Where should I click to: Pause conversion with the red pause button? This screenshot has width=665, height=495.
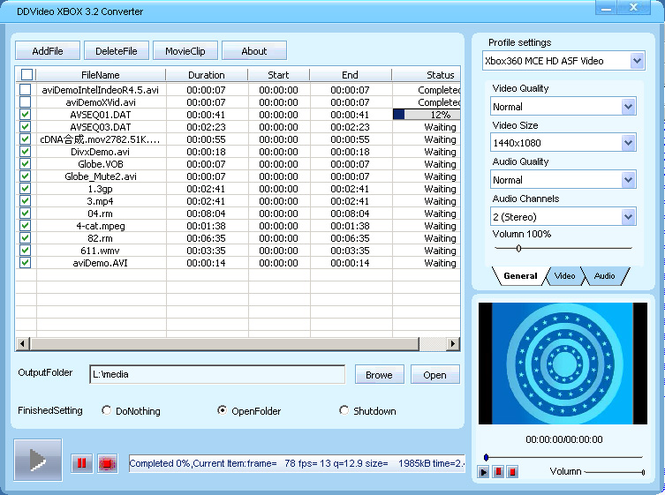click(x=81, y=463)
